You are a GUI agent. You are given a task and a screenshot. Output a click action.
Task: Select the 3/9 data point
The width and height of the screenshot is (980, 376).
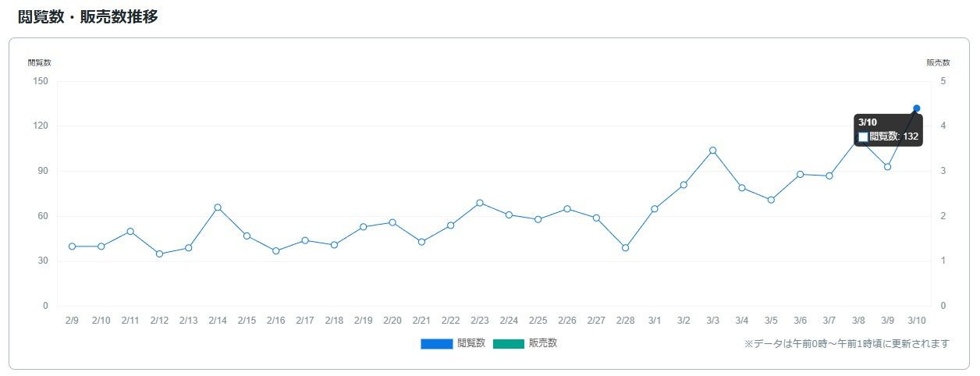click(x=887, y=167)
